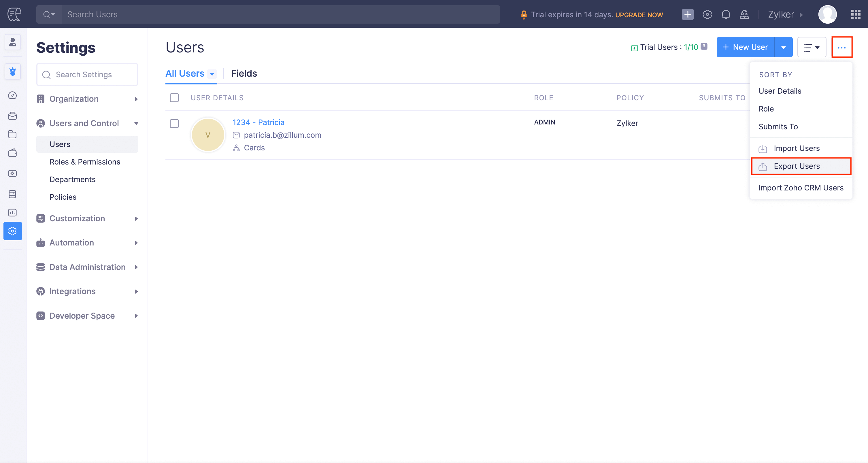Check the 1234 - Patricia row checkbox
Screen dimensions: 868x463
[x=174, y=124]
